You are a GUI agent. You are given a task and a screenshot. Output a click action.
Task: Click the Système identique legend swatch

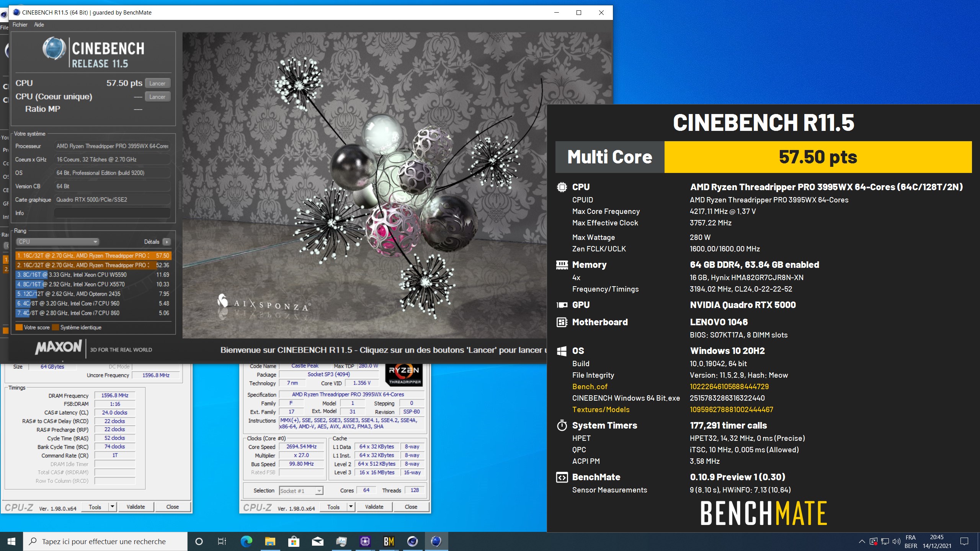click(x=55, y=328)
